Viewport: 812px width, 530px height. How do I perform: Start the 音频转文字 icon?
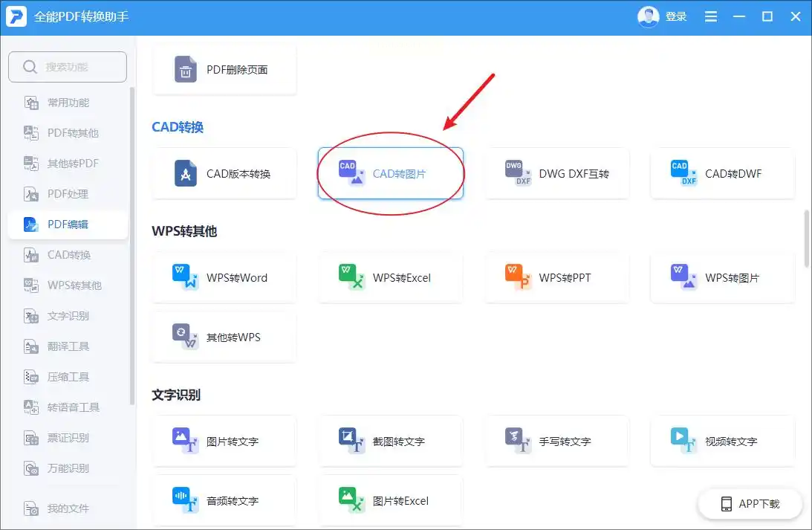[x=186, y=500]
